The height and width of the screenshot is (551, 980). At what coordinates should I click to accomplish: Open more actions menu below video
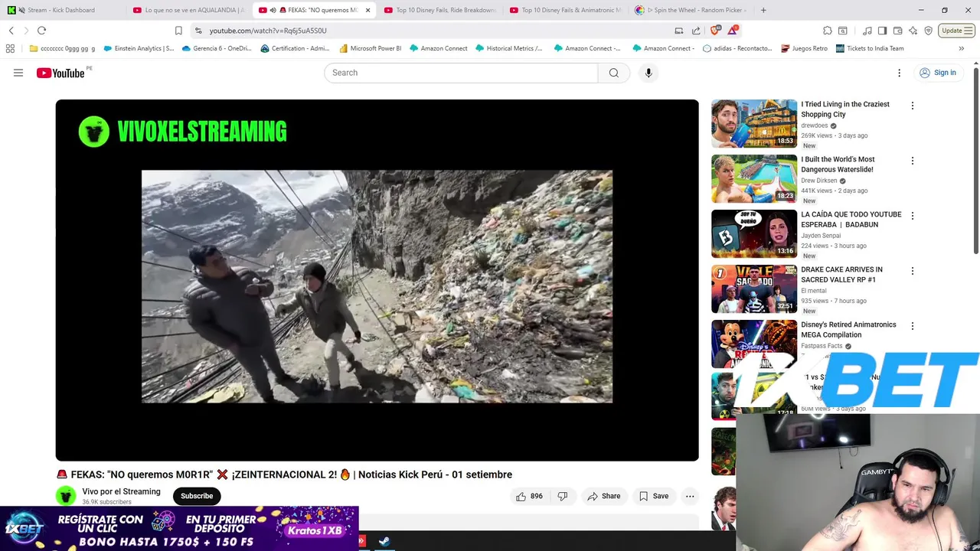click(690, 496)
